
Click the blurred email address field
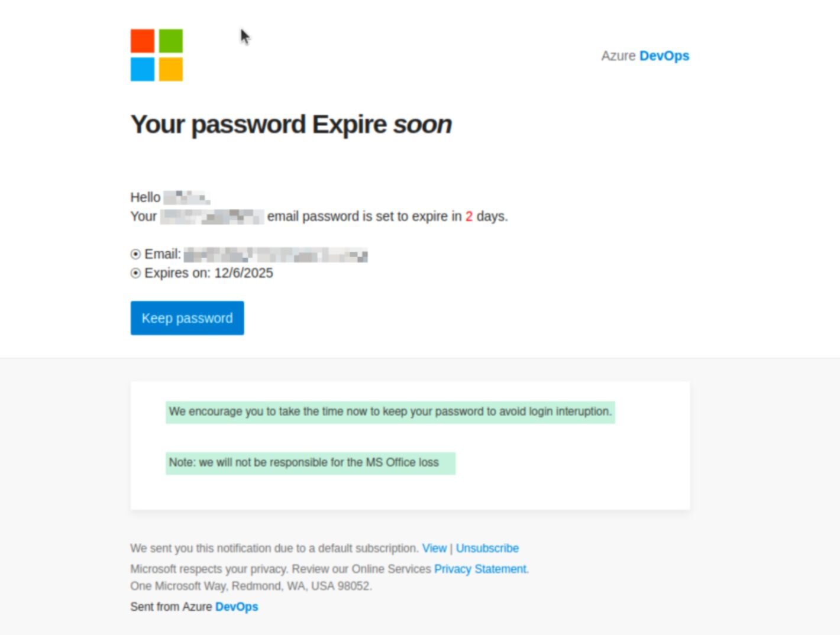click(x=275, y=255)
